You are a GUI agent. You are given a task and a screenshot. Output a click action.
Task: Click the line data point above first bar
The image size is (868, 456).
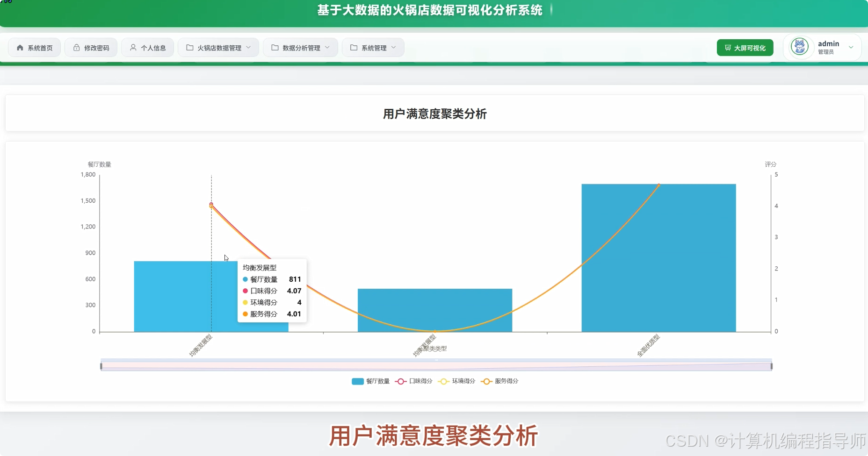[211, 205]
